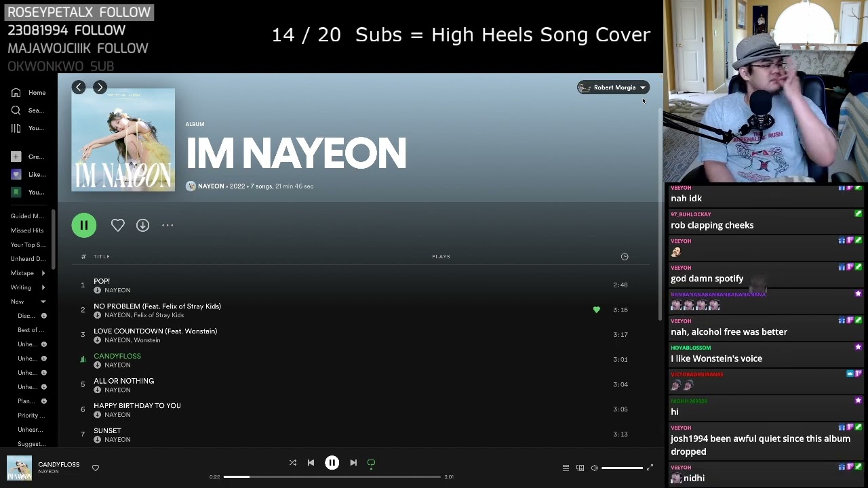Open the Robert Morgia account dropdown

[x=613, y=87]
